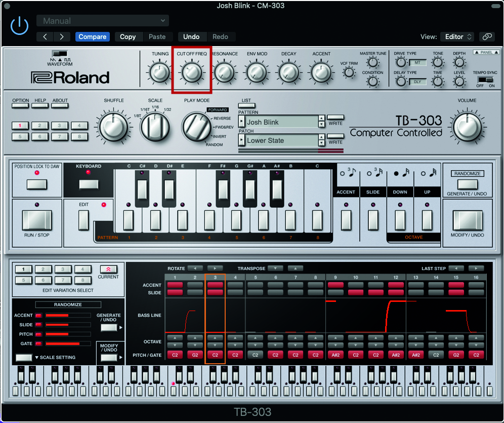The height and width of the screenshot is (423, 504).
Task: Toggle the Keyboard mode button
Action: 89,184
